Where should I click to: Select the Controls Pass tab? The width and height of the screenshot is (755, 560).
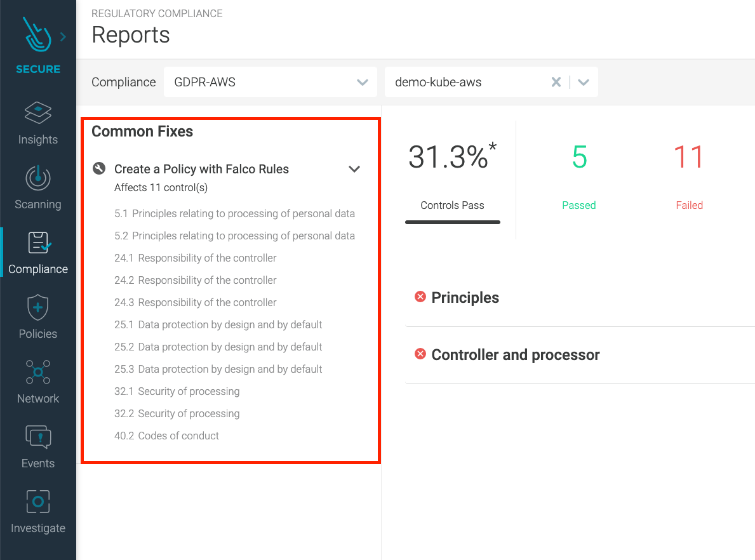tap(452, 205)
